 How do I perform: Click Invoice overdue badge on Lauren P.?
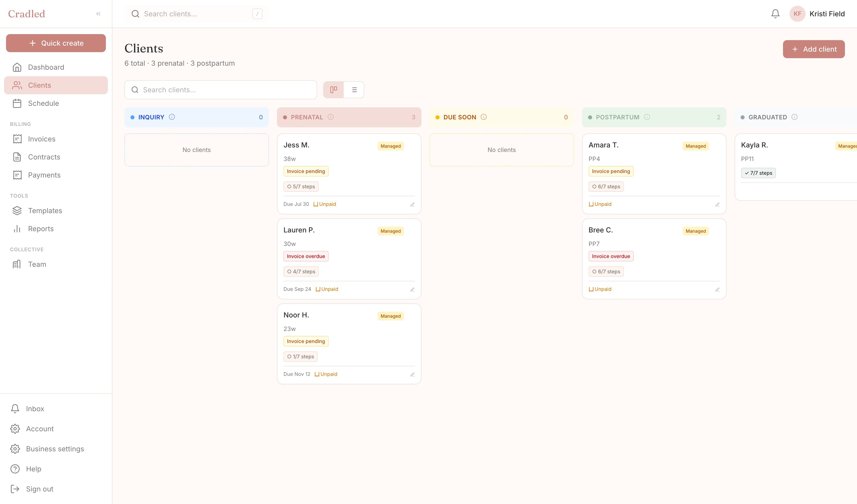point(306,256)
